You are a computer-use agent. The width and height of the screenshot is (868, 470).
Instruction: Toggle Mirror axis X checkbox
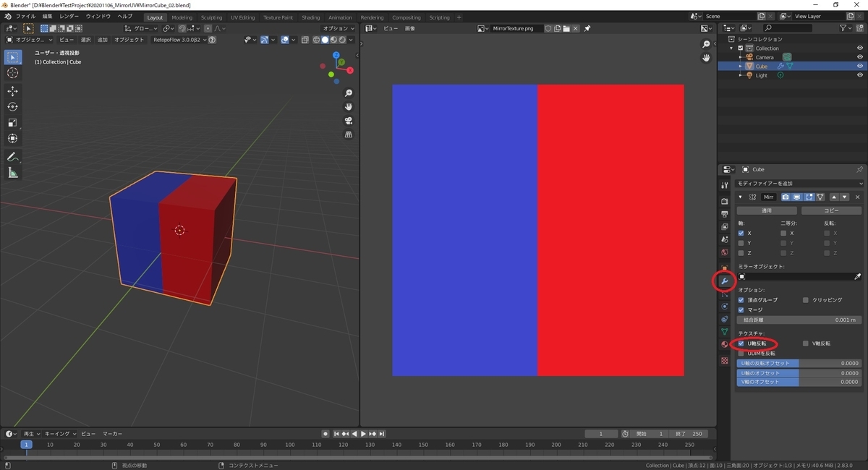point(741,233)
